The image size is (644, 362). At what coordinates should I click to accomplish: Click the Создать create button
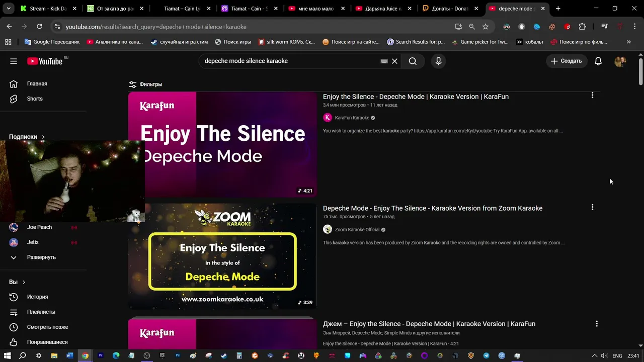[x=567, y=61]
